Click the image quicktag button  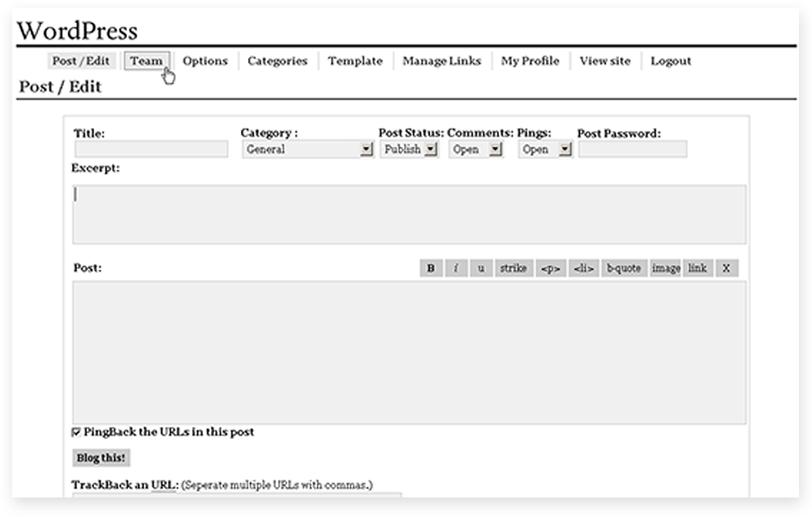click(666, 268)
